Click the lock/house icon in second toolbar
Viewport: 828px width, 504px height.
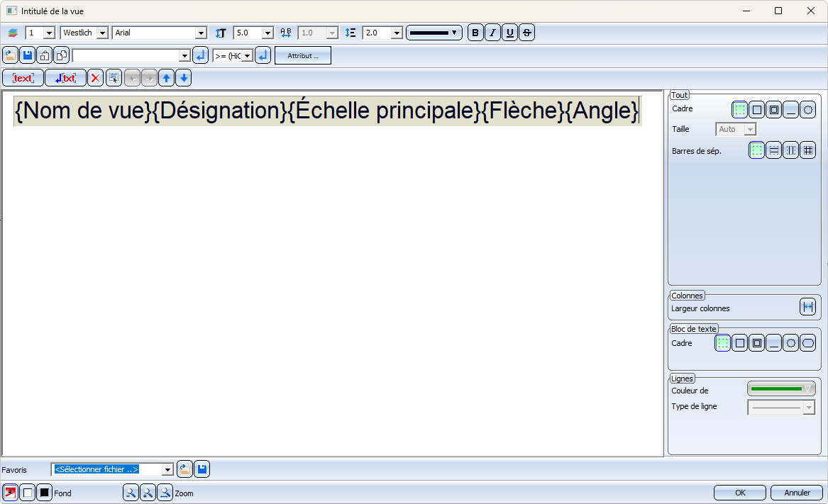pos(45,55)
